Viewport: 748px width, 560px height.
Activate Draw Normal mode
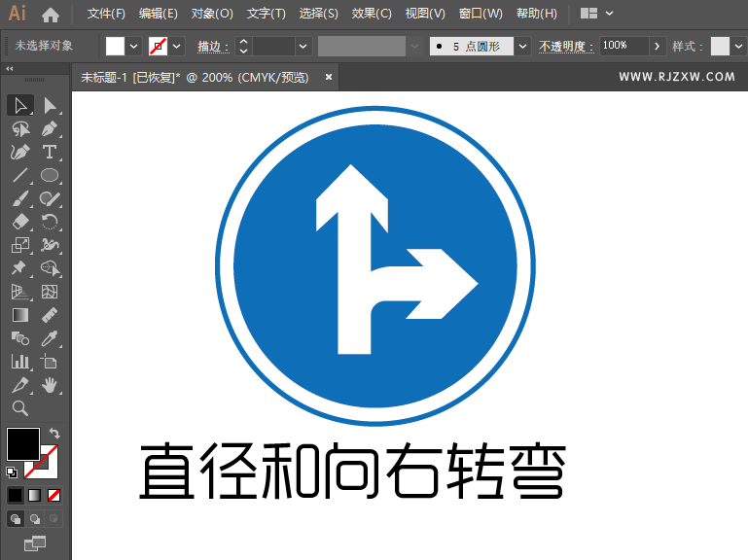coord(16,518)
